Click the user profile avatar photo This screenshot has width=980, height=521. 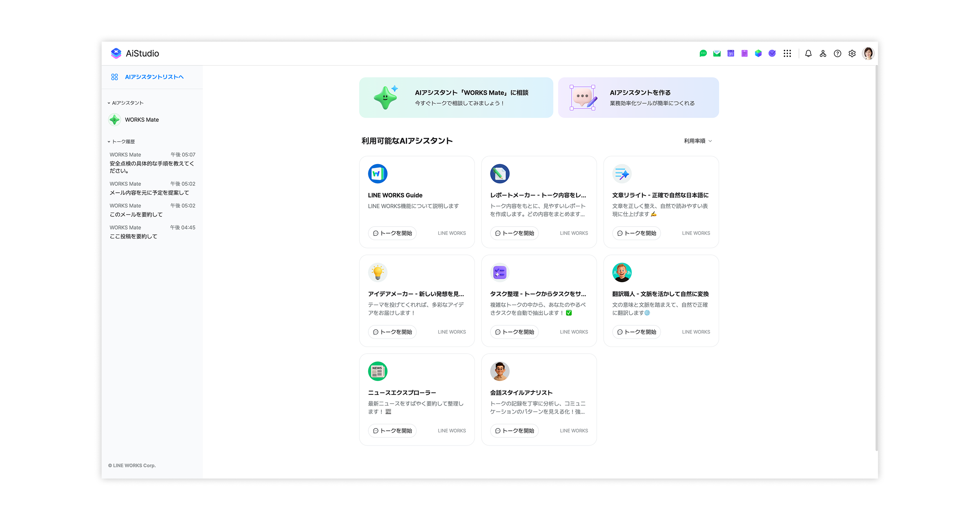(x=868, y=53)
